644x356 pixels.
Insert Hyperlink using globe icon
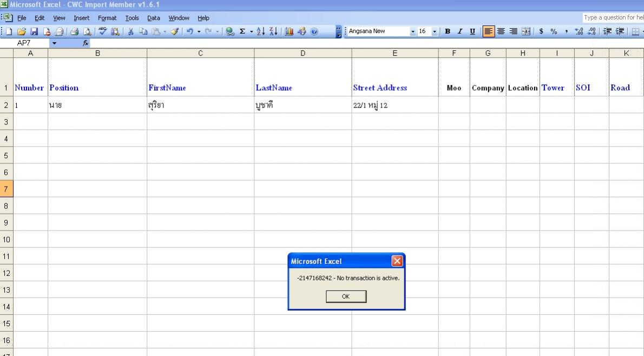click(230, 31)
